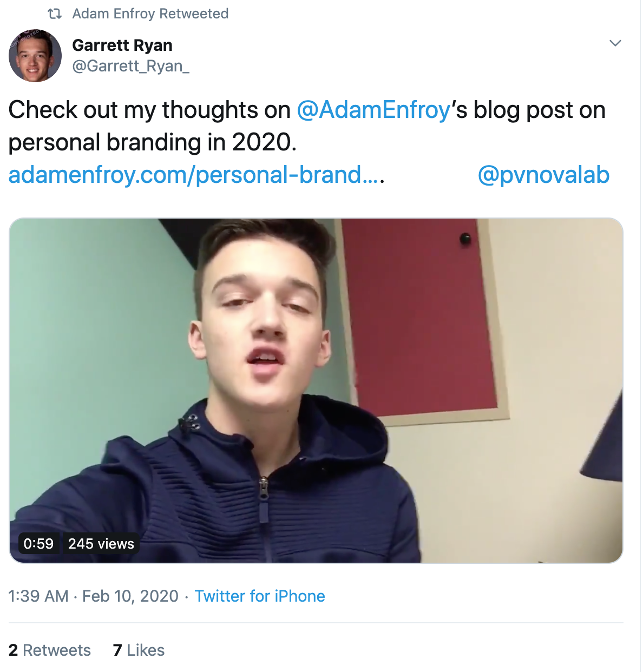Image resolution: width=643 pixels, height=672 pixels.
Task: View the 7 Likes list
Action: [139, 650]
